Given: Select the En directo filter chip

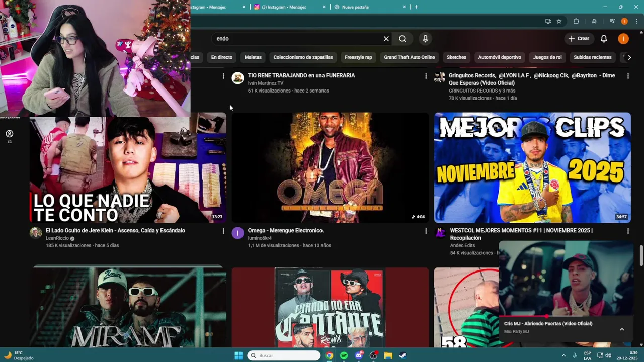Looking at the screenshot, I should [x=222, y=57].
